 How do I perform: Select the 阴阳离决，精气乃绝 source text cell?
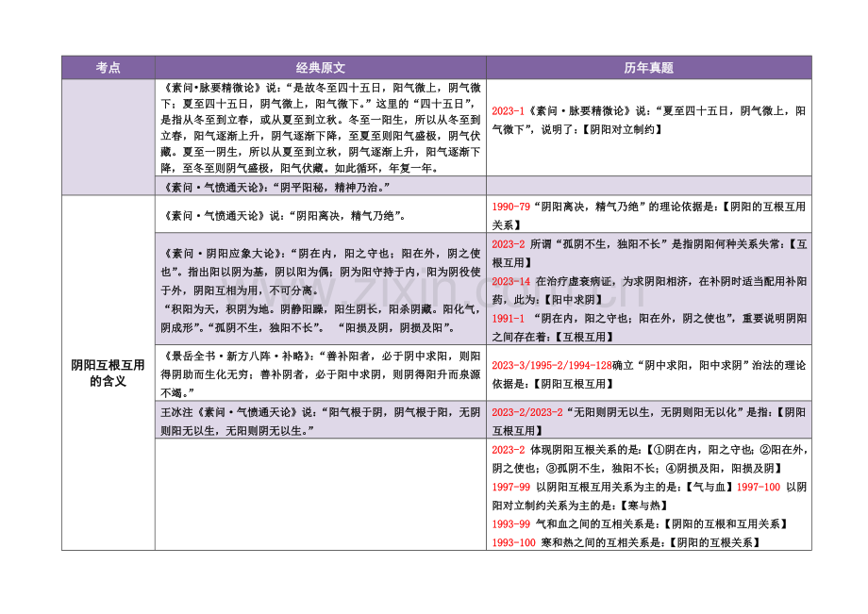(321, 215)
